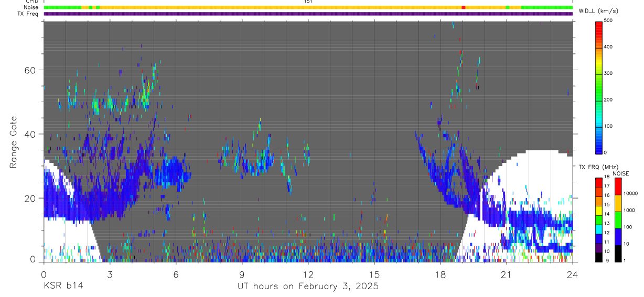Click the TX FRQ color scale bar
This screenshot has height=297, width=644.
pyautogui.click(x=599, y=219)
